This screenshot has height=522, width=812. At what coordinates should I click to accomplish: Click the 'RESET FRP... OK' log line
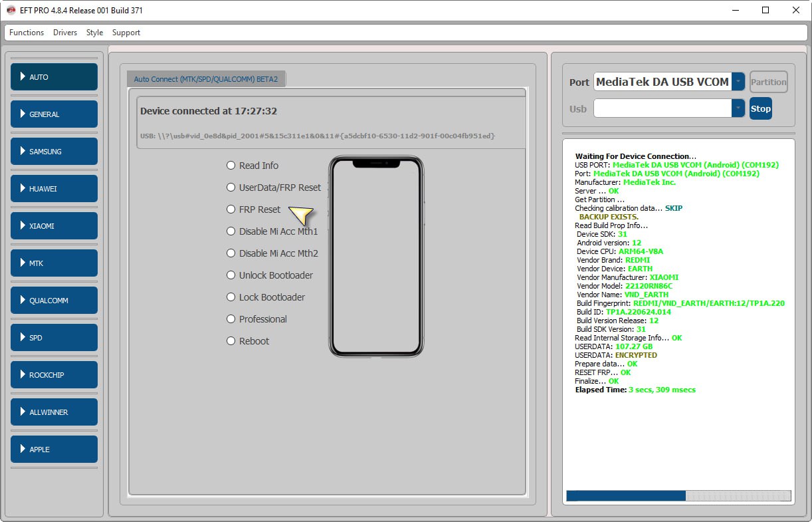tap(603, 372)
